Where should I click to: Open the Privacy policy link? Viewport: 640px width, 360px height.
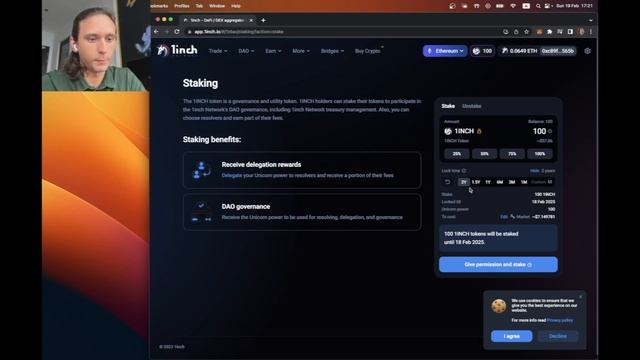560,320
